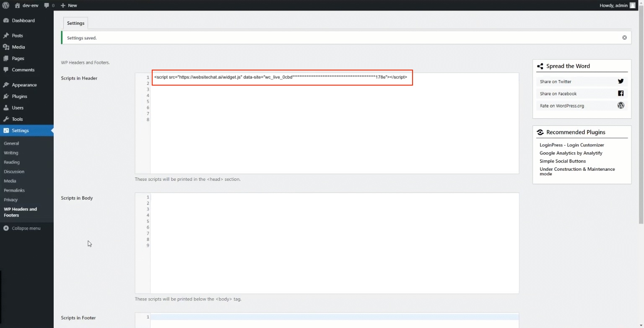Screen dimensions: 644x328
Task: Open the Users menu
Action: tap(27, 108)
